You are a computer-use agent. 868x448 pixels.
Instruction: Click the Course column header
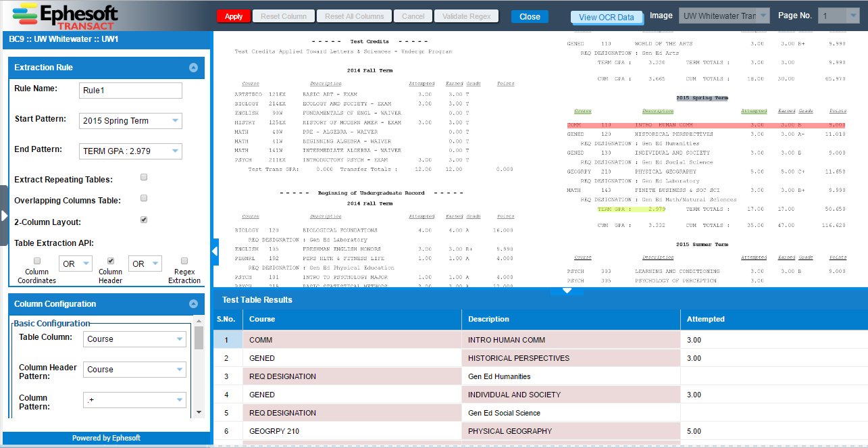[x=352, y=319]
